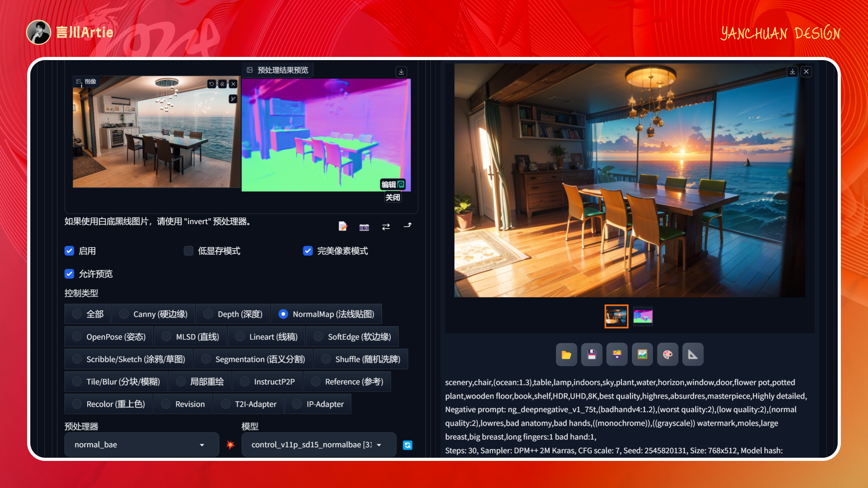
Task: Send result to img2img via picture icon
Action: pos(642,354)
